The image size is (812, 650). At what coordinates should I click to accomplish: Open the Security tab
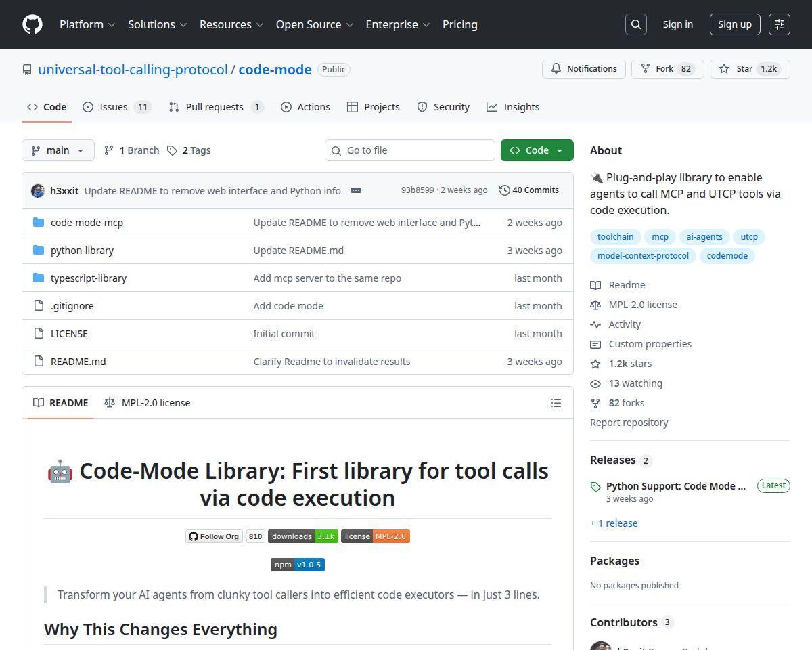click(443, 107)
